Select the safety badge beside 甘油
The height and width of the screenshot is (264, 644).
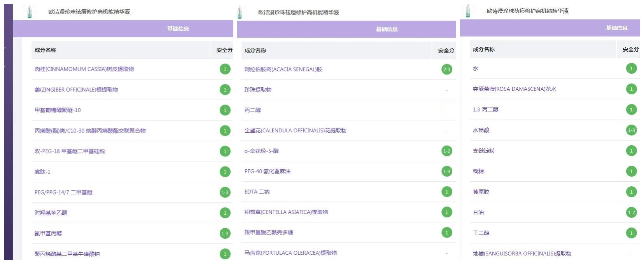point(631,212)
